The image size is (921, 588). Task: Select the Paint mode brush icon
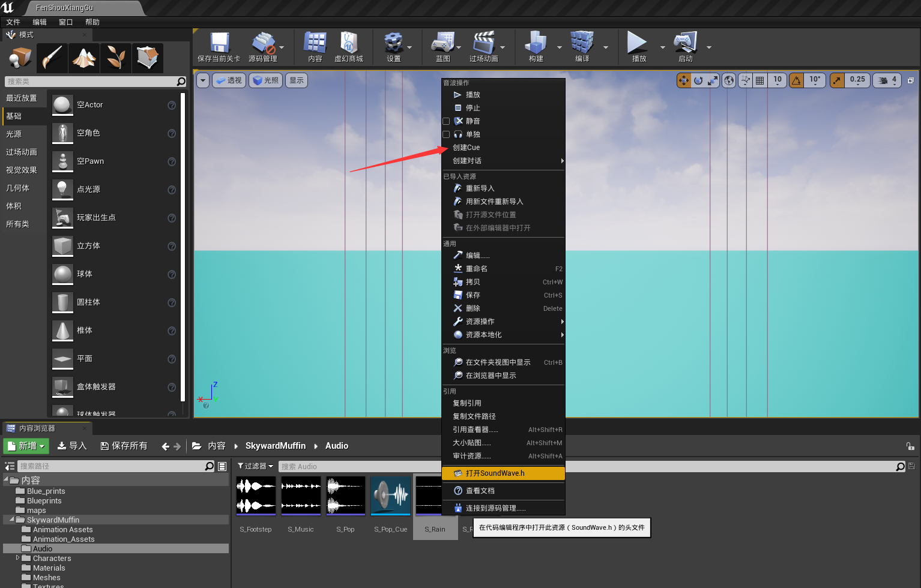(x=52, y=58)
